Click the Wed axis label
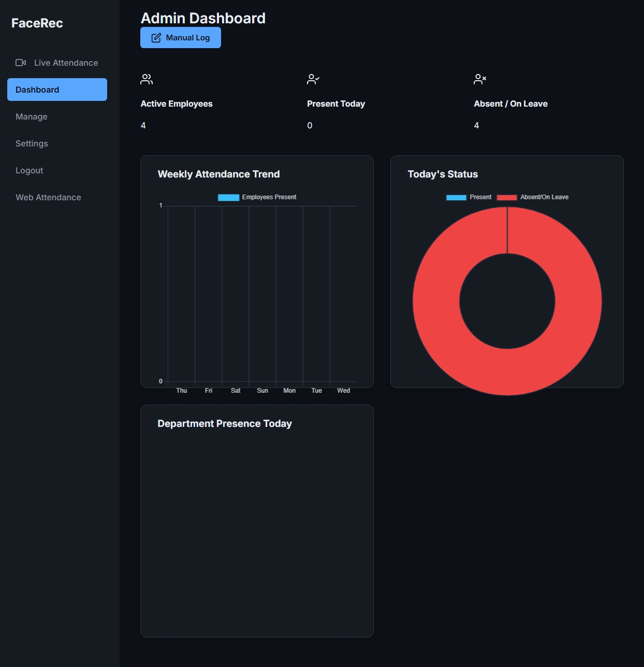The height and width of the screenshot is (667, 644). (344, 391)
